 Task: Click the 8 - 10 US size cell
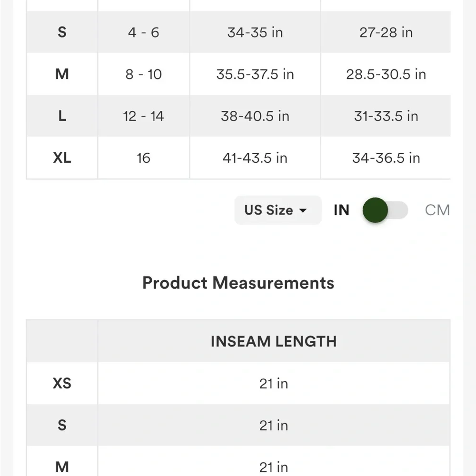pos(143,74)
